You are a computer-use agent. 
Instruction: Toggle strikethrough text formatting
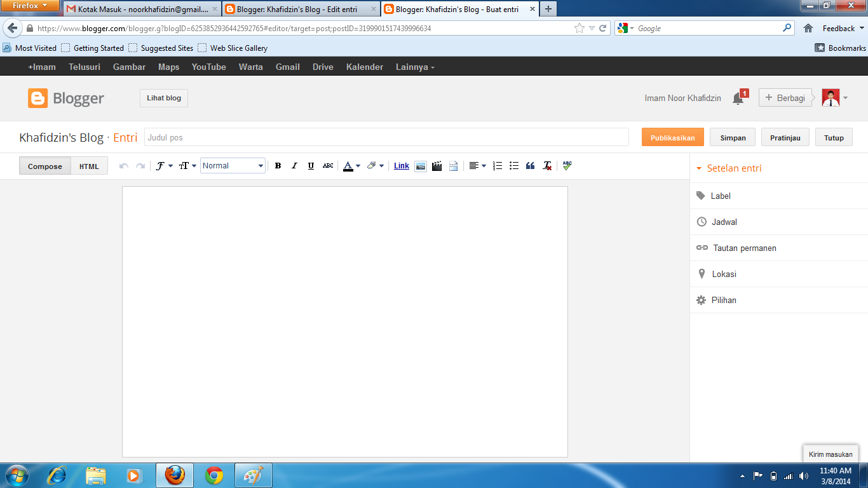click(327, 166)
